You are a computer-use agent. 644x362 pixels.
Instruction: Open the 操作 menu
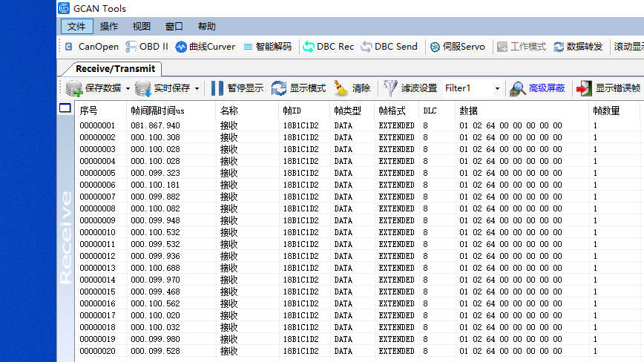109,26
